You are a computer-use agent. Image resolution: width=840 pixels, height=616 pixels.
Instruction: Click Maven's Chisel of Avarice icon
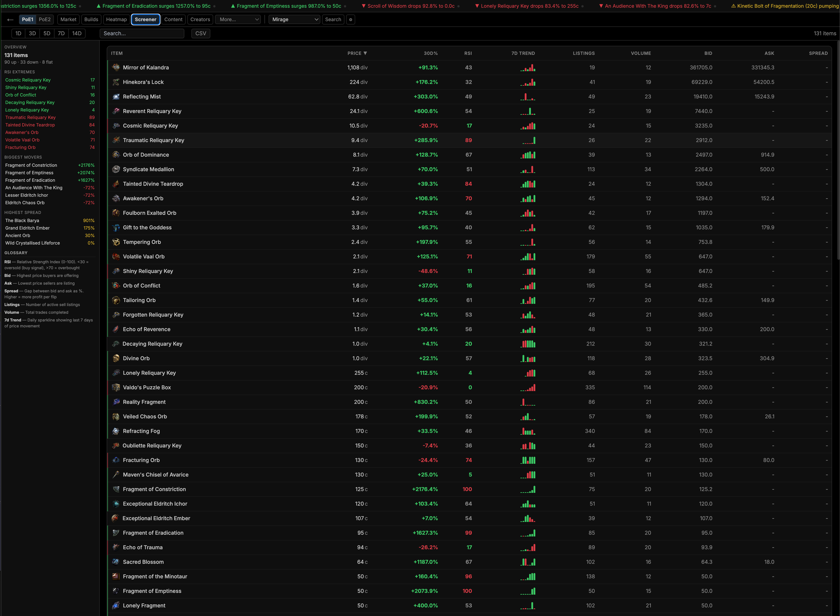pyautogui.click(x=116, y=475)
